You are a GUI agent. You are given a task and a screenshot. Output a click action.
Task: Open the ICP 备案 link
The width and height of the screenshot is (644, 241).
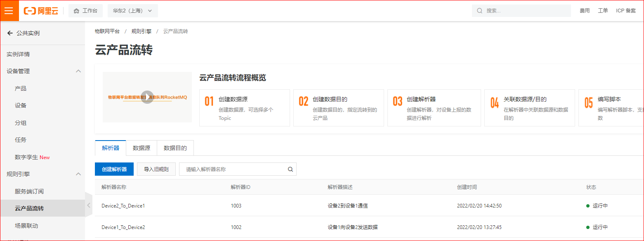pyautogui.click(x=626, y=11)
